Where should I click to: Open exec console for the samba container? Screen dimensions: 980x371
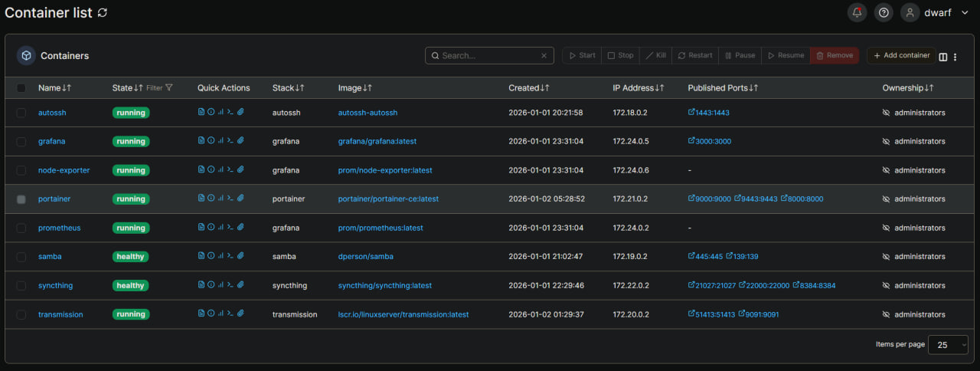230,257
